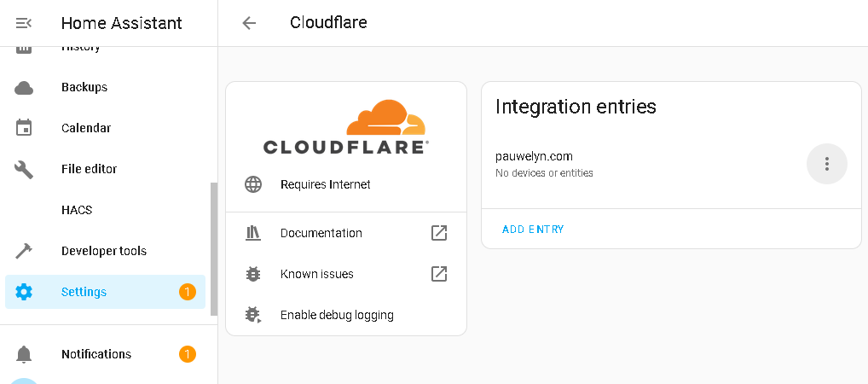Click the Developer tools hammer icon
The image size is (868, 384).
click(x=24, y=251)
